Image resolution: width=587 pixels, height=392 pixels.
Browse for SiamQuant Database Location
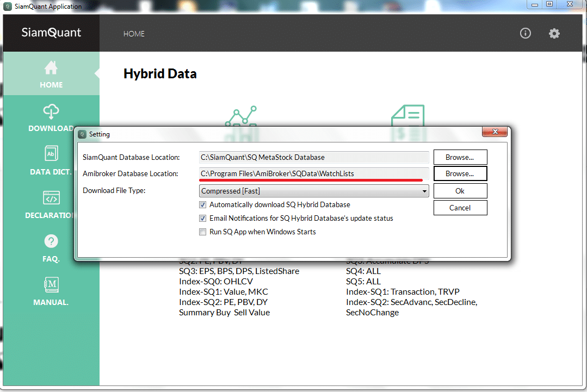(460, 157)
